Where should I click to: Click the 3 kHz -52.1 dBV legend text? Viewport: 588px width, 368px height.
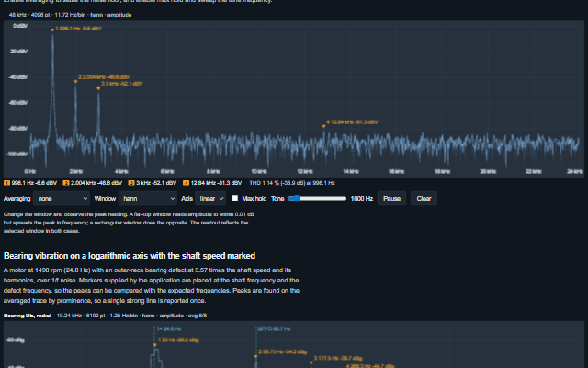click(x=156, y=183)
